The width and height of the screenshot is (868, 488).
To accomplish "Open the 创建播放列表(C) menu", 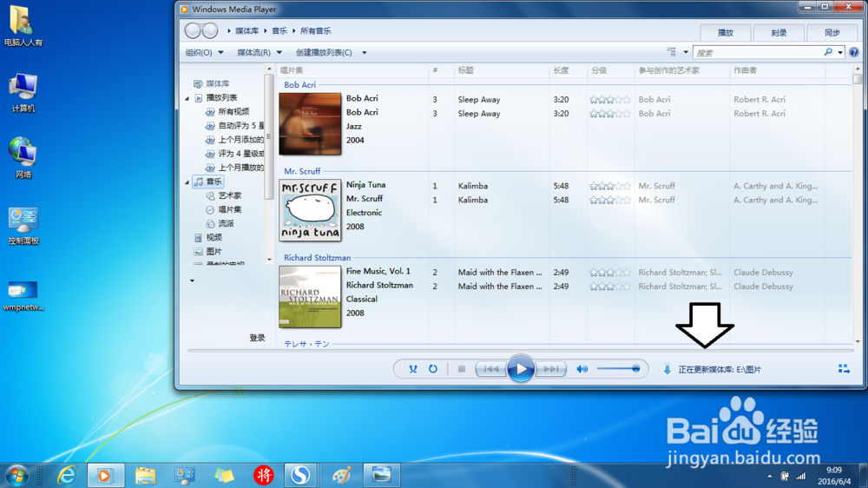I will 324,53.
